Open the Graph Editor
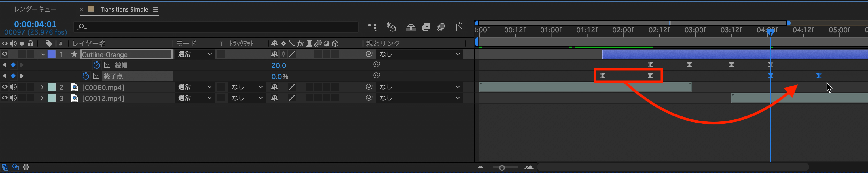Screen dimensions: 868x173 pos(460,27)
